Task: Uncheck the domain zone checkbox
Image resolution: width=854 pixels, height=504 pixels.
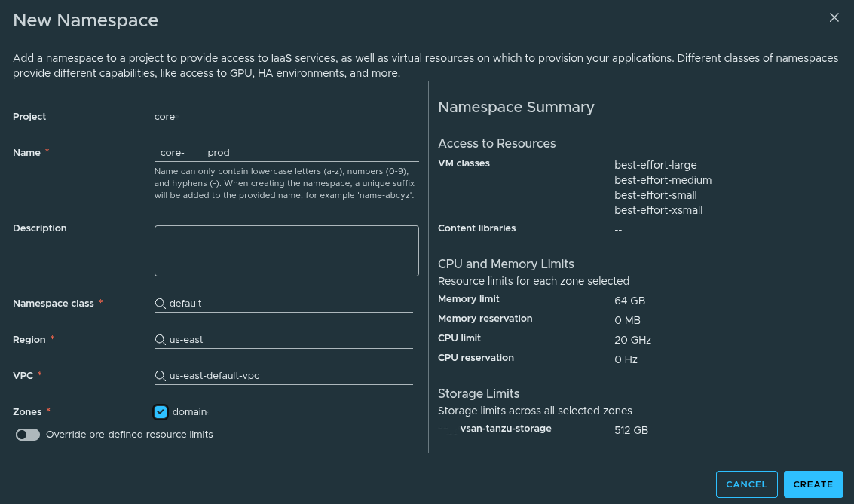Action: [x=161, y=411]
